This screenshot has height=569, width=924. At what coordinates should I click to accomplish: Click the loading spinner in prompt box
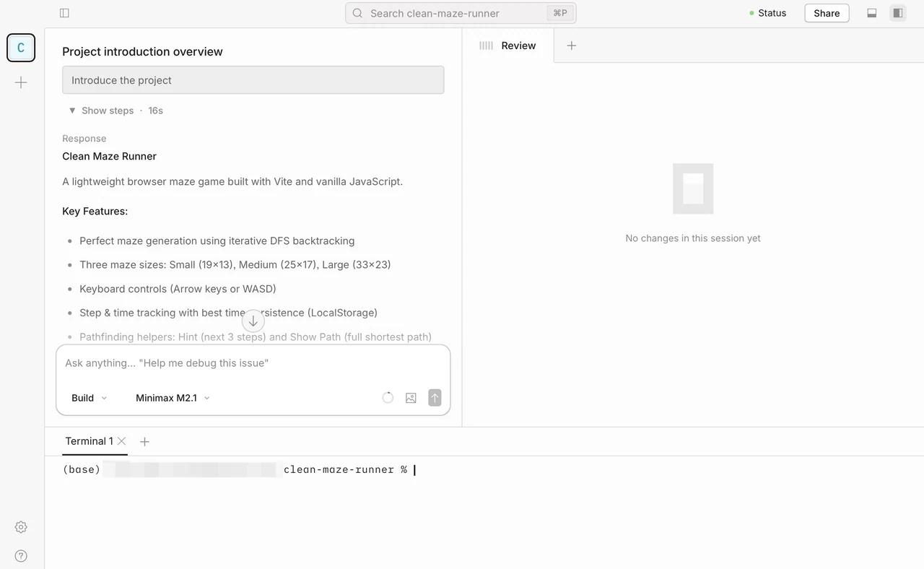388,398
